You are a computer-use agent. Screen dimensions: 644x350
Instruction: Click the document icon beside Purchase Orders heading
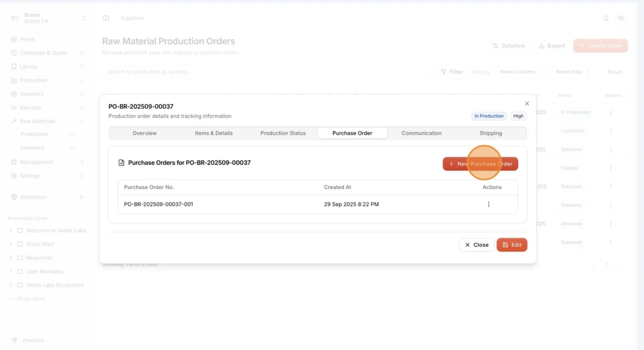click(122, 163)
